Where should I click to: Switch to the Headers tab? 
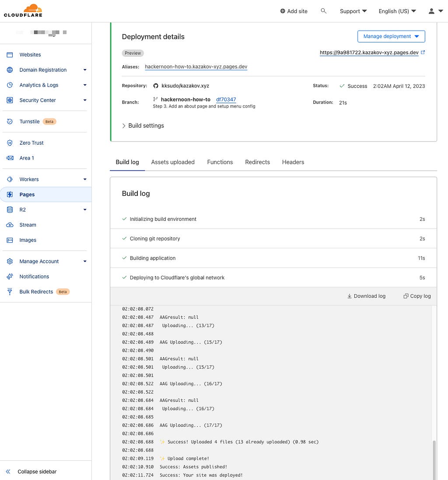coord(293,162)
